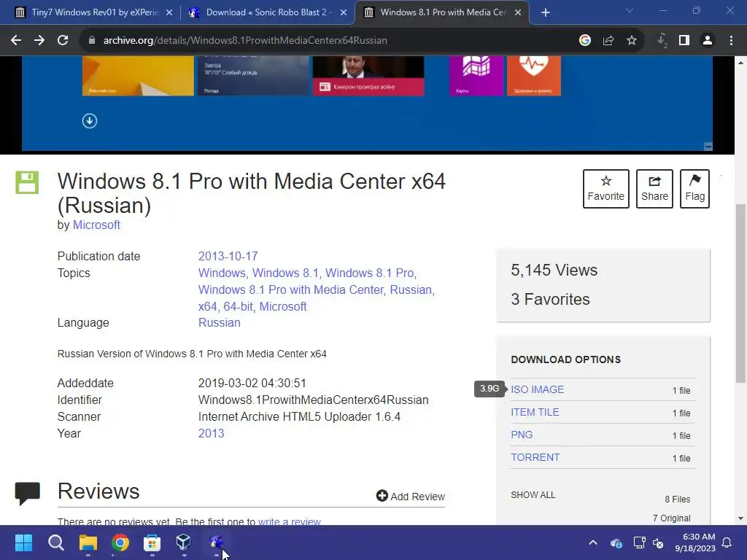Click the Google icon in address bar
Screen dimensions: 747x560
pos(585,41)
